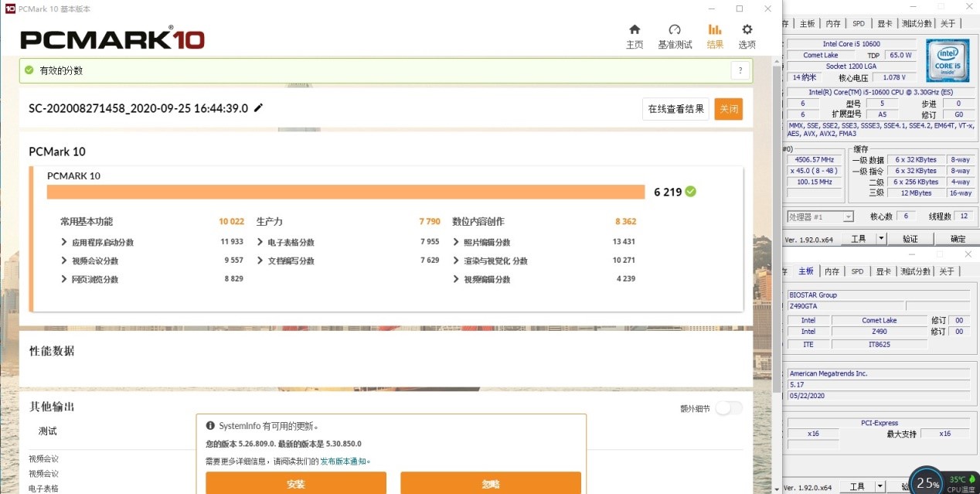
Task: Click the overall score 6 219
Action: pos(668,192)
